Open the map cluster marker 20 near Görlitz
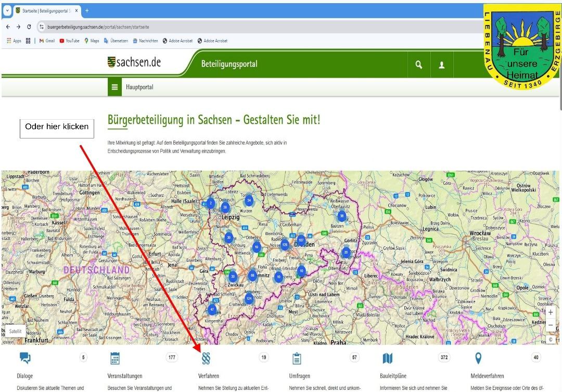The image size is (562, 392). click(346, 252)
